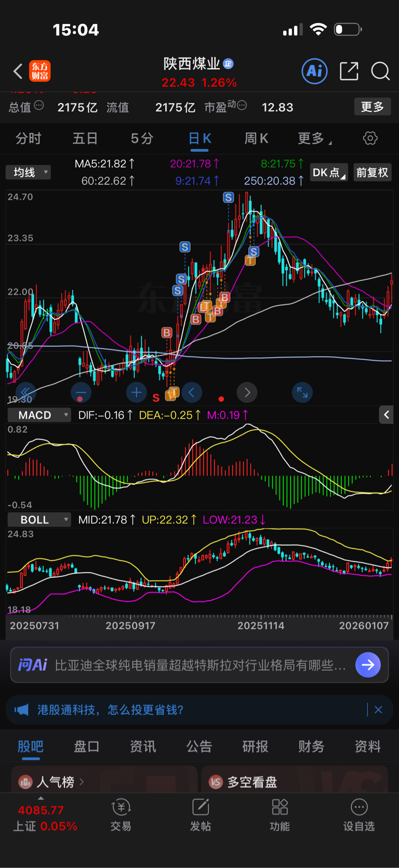
Task: Switch to 5分 chart tab
Action: click(x=142, y=138)
